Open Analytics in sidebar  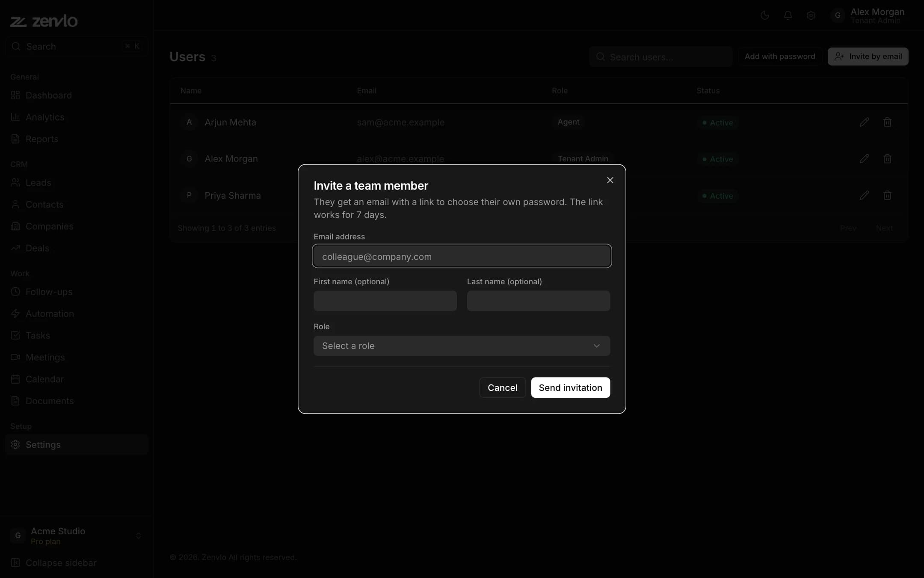click(x=77, y=117)
